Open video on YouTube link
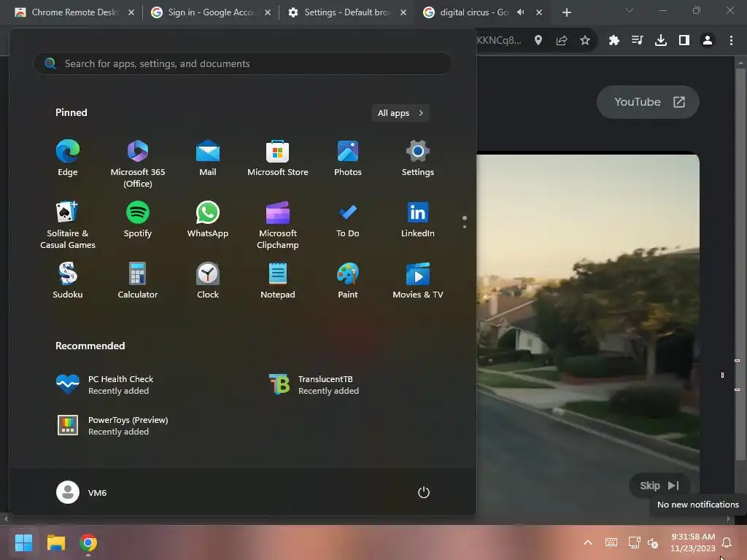 [x=648, y=102]
